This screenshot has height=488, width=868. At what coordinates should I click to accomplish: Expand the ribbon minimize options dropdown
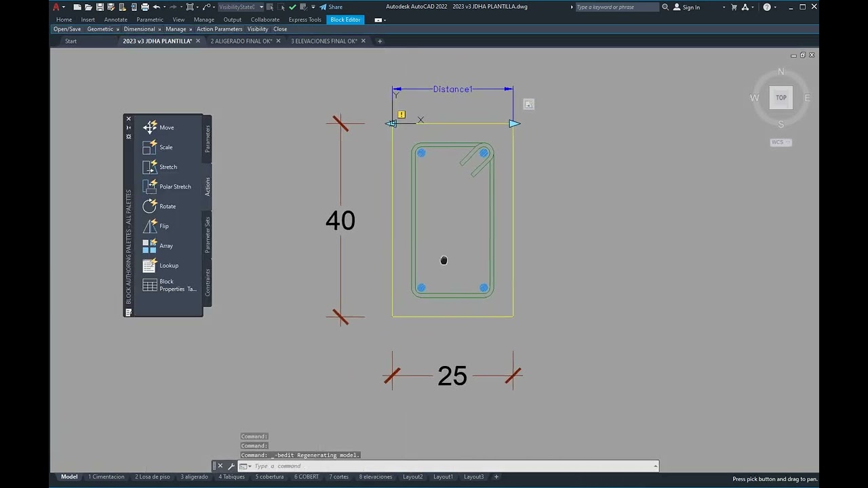point(384,20)
